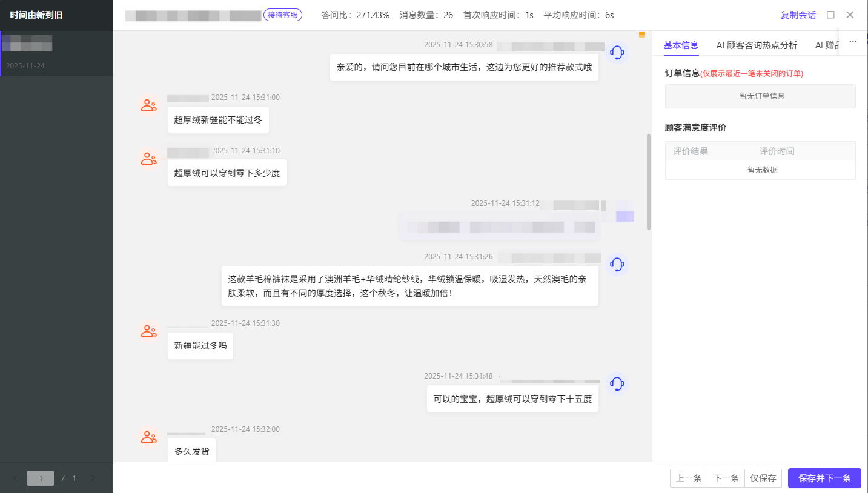Click the maximize square icon in the top bar
This screenshot has width=868, height=493.
(830, 15)
